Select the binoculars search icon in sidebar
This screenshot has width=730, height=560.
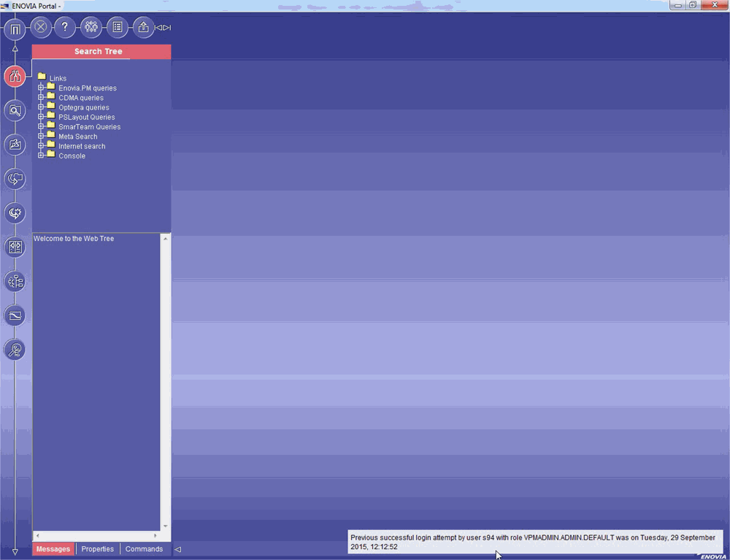click(x=15, y=76)
